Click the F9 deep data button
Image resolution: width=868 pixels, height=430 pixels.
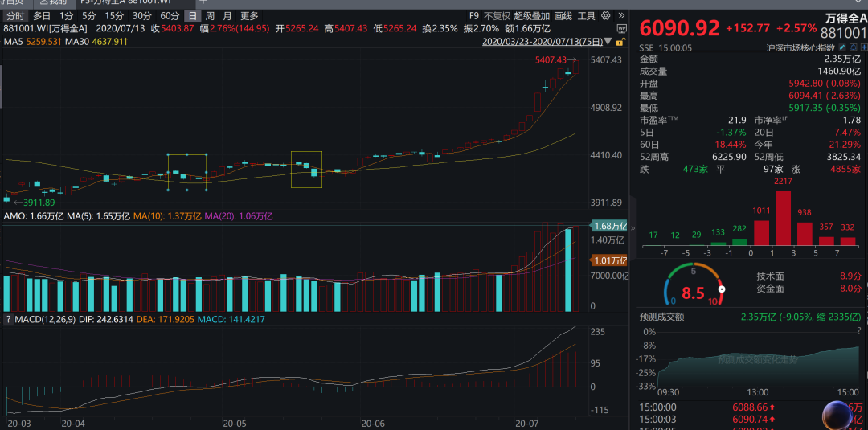(474, 15)
